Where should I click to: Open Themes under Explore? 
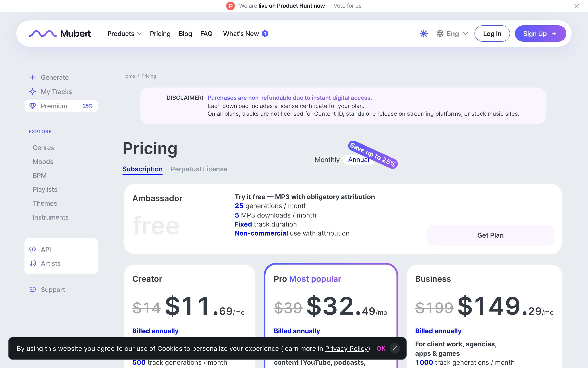point(45,203)
